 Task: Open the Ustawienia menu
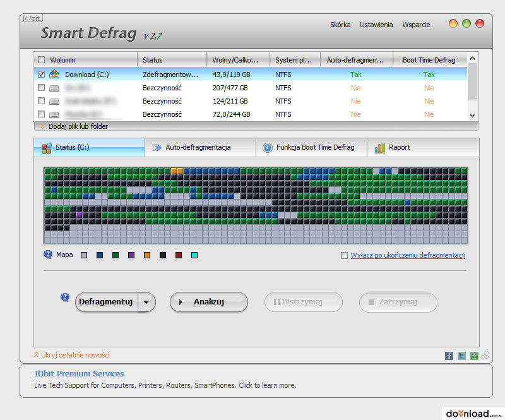click(x=376, y=25)
